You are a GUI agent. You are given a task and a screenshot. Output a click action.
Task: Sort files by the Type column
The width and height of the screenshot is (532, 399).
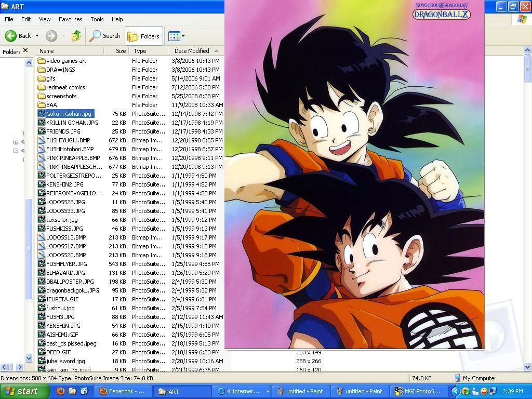pyautogui.click(x=149, y=51)
